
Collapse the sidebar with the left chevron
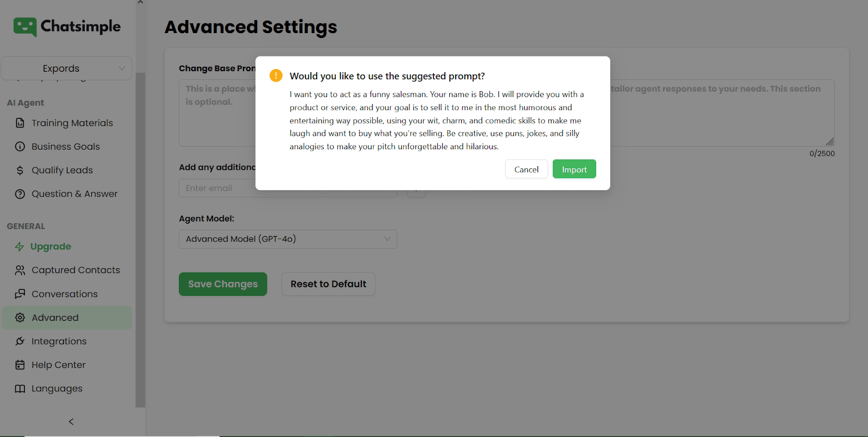(71, 421)
